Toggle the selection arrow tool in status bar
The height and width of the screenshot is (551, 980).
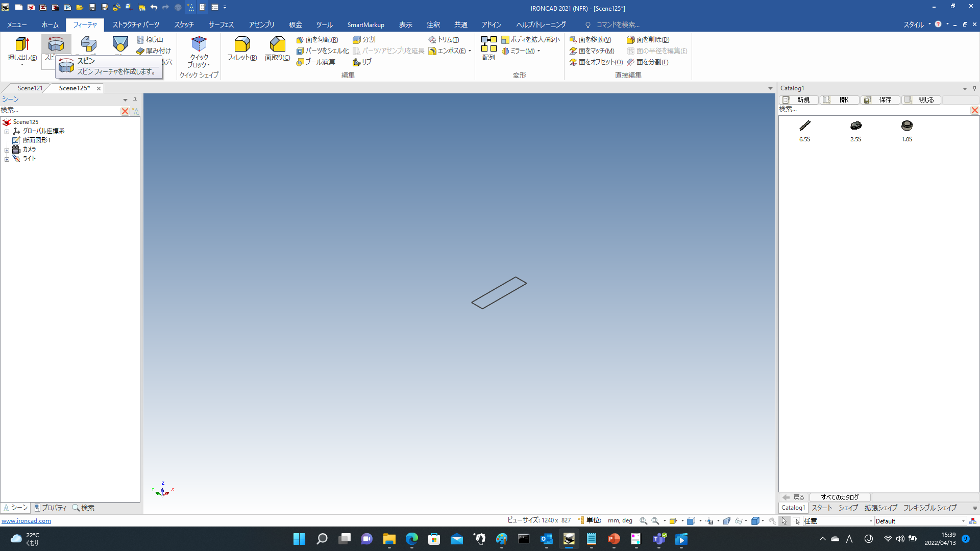click(x=784, y=521)
